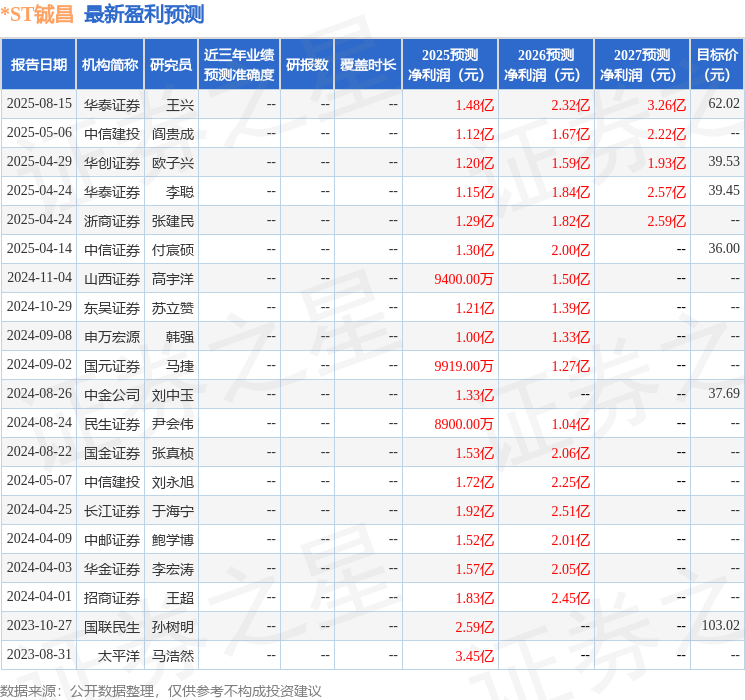Select analyst 李聪
This screenshot has height=700, width=745.
[x=180, y=192]
